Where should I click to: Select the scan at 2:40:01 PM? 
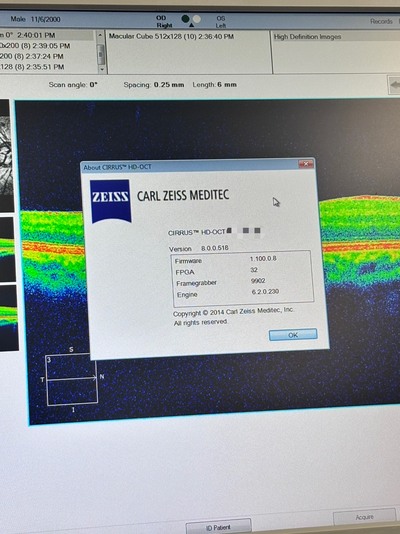[x=47, y=35]
